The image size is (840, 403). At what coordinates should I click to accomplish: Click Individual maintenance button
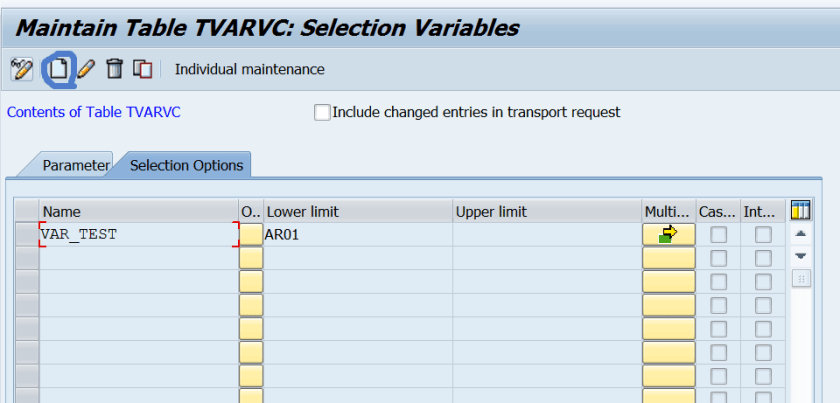[249, 69]
